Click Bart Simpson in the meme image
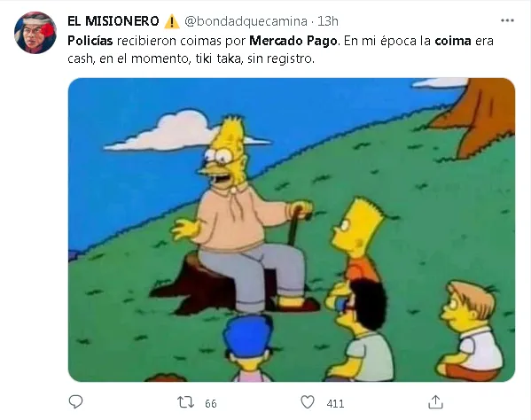This screenshot has width=531, height=420. tap(357, 242)
